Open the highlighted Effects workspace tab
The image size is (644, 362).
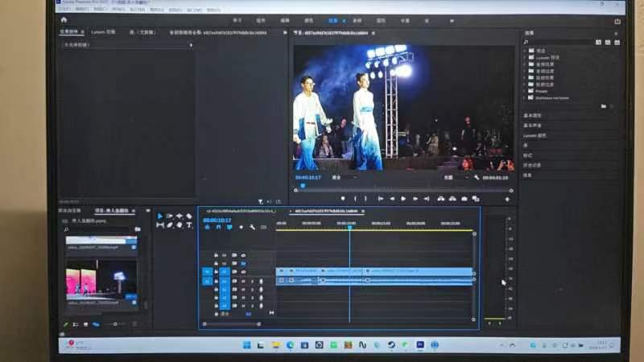coord(334,19)
